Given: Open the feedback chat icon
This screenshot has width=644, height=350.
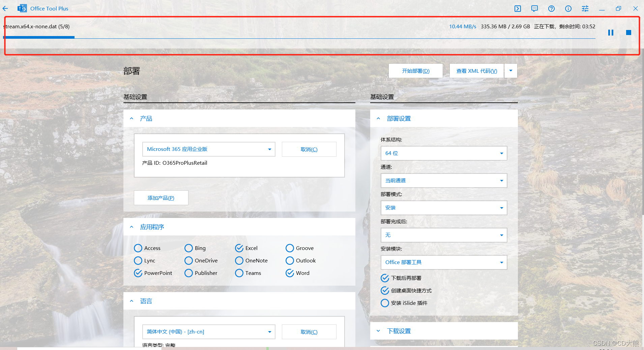Looking at the screenshot, I should (534, 9).
